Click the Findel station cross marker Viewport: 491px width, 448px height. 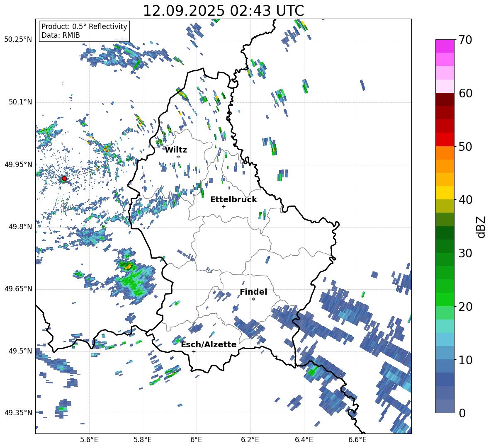point(253,299)
